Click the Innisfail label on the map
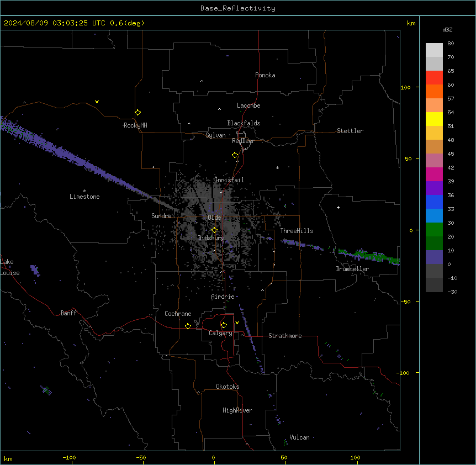Image resolution: width=476 pixels, height=465 pixels. [x=229, y=180]
